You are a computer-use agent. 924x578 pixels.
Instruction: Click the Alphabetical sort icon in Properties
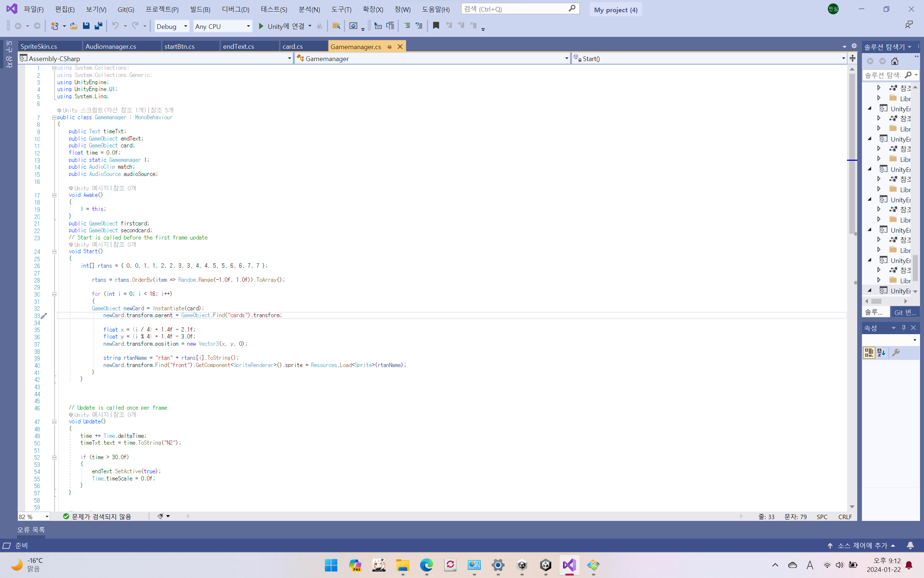pyautogui.click(x=881, y=353)
